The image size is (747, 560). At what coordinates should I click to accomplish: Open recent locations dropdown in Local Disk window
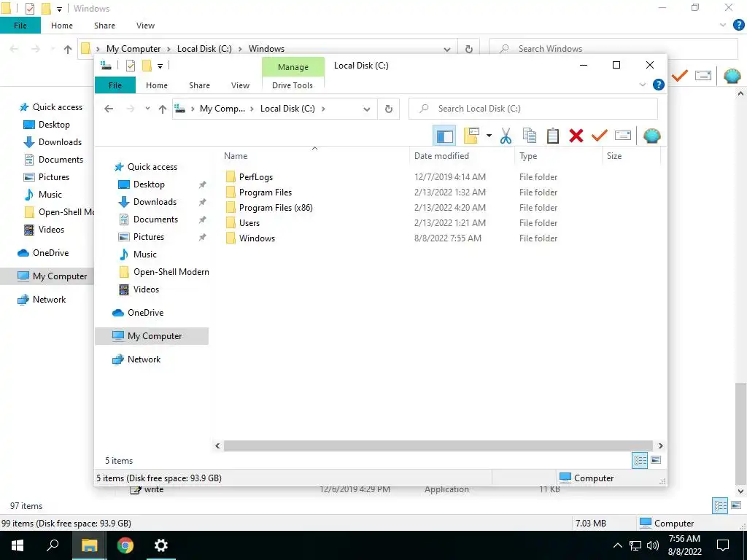pyautogui.click(x=147, y=109)
